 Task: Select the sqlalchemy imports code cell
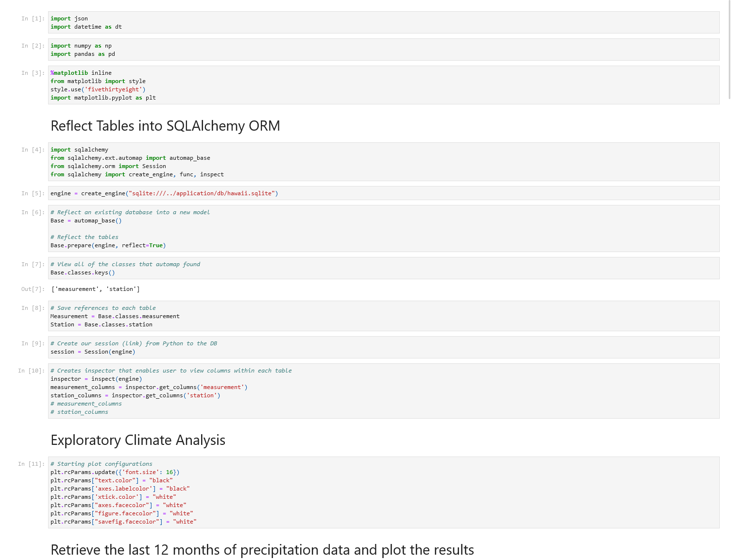(384, 162)
